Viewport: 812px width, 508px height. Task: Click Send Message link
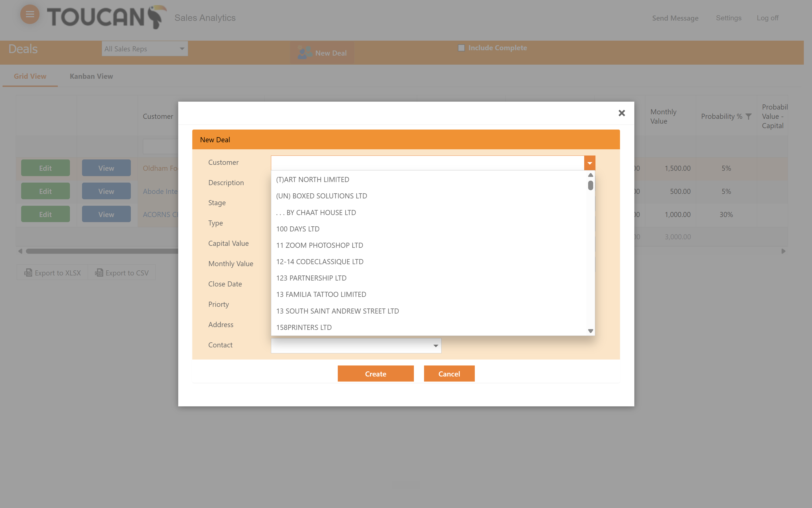(x=675, y=18)
